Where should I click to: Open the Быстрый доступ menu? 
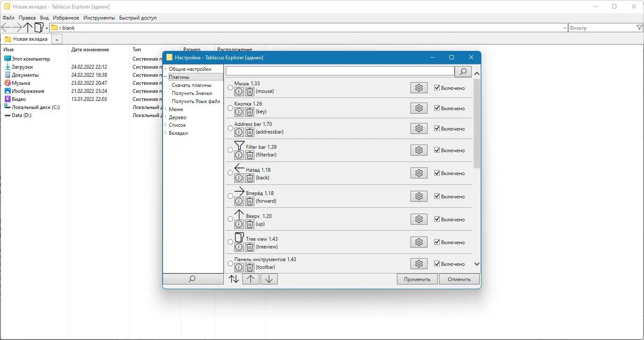138,18
